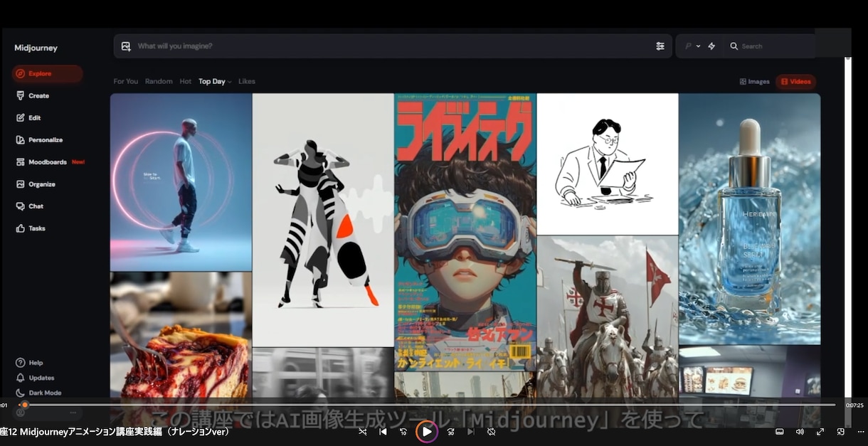
Task: Open the Chat section
Action: 30,206
